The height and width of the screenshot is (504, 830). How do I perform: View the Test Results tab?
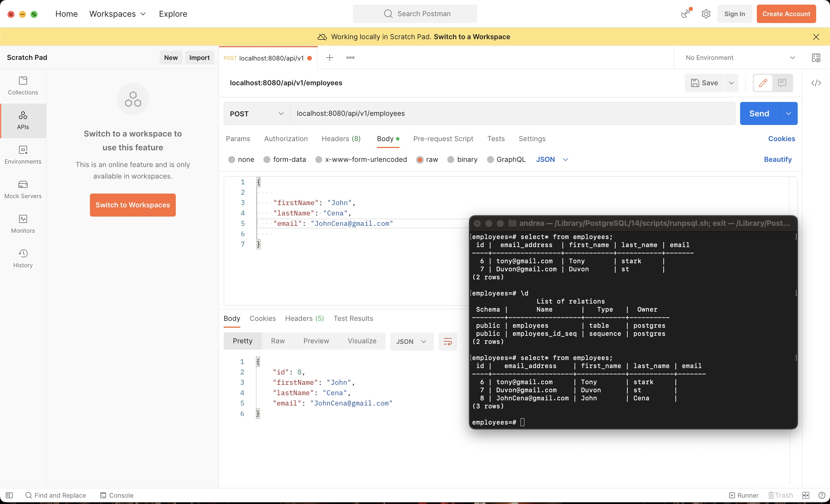(353, 318)
